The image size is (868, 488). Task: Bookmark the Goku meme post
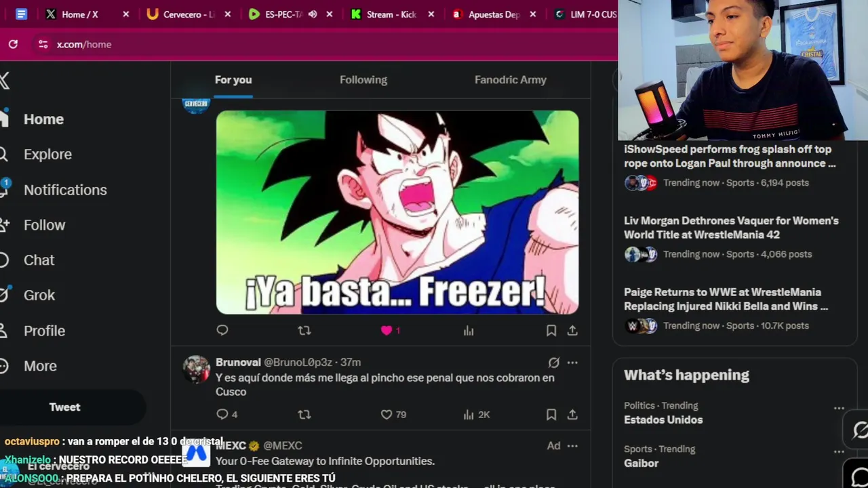tap(551, 331)
